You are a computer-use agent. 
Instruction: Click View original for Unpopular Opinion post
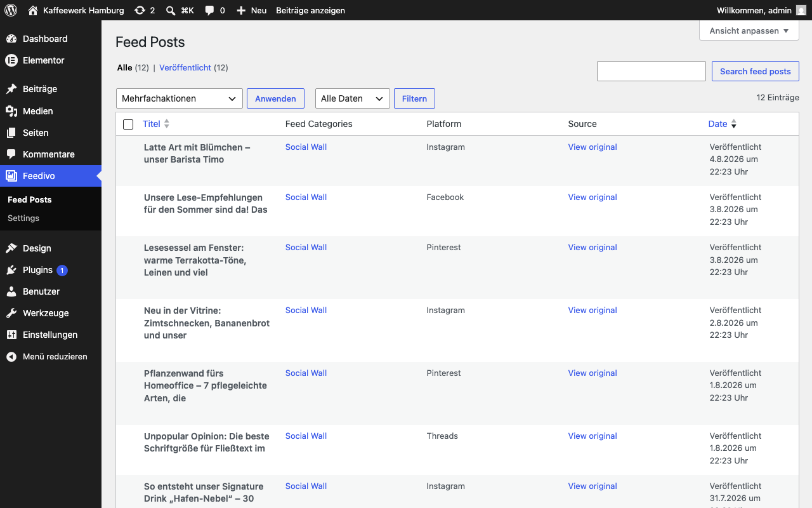(x=593, y=436)
